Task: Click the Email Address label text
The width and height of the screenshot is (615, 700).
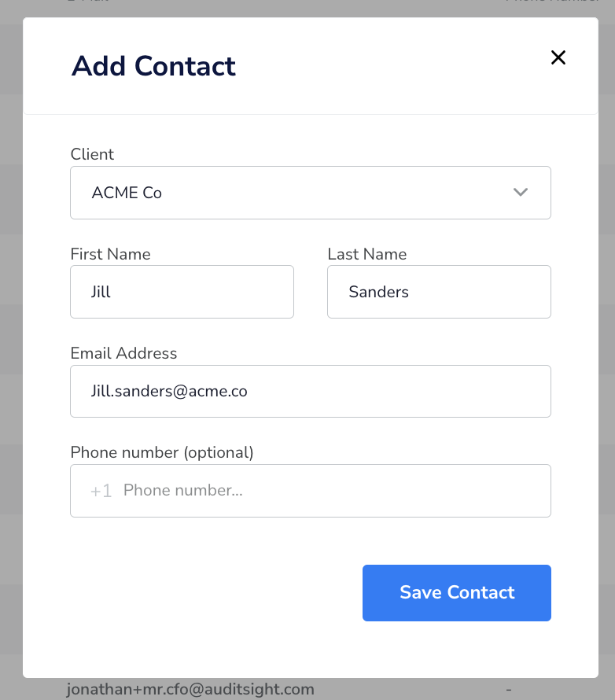Action: coord(123,353)
